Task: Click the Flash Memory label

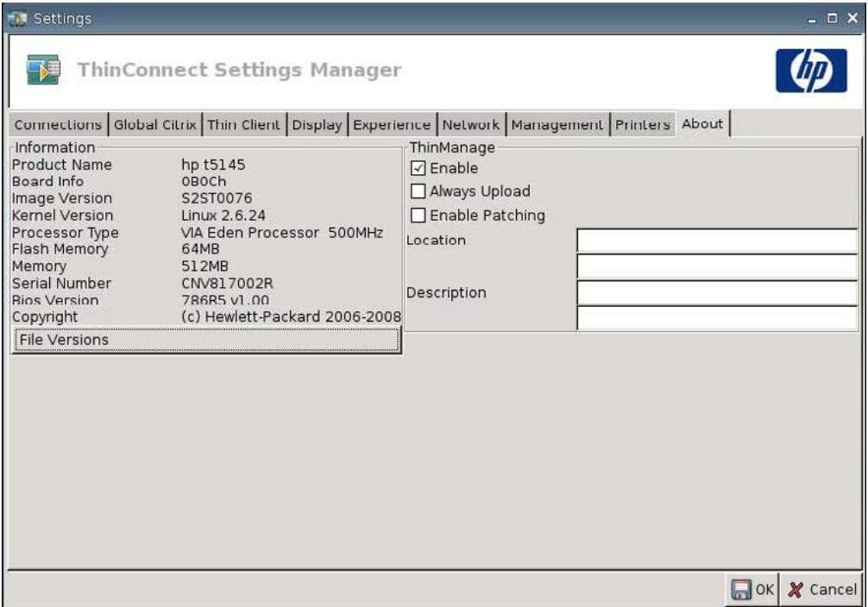Action: [60, 249]
